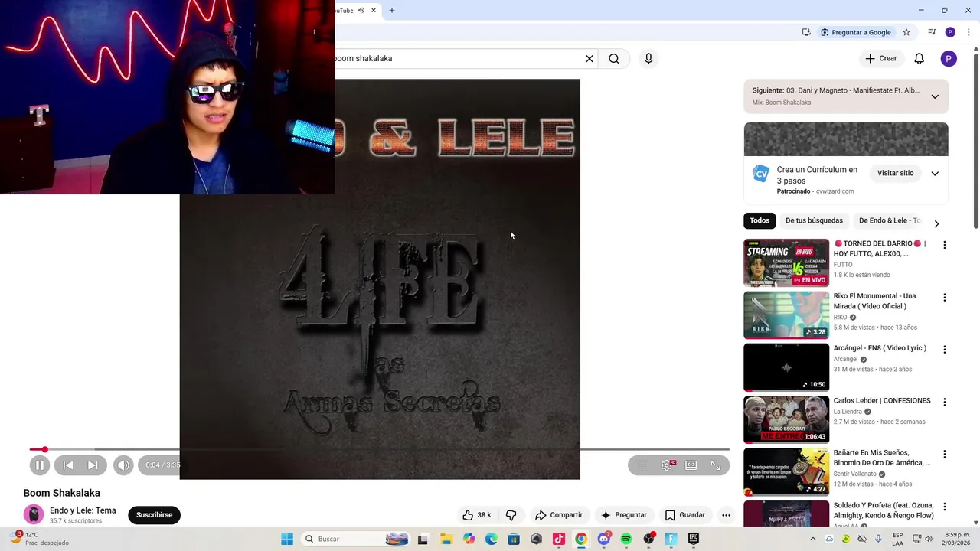Select the Todos filter chip

pyautogui.click(x=759, y=220)
